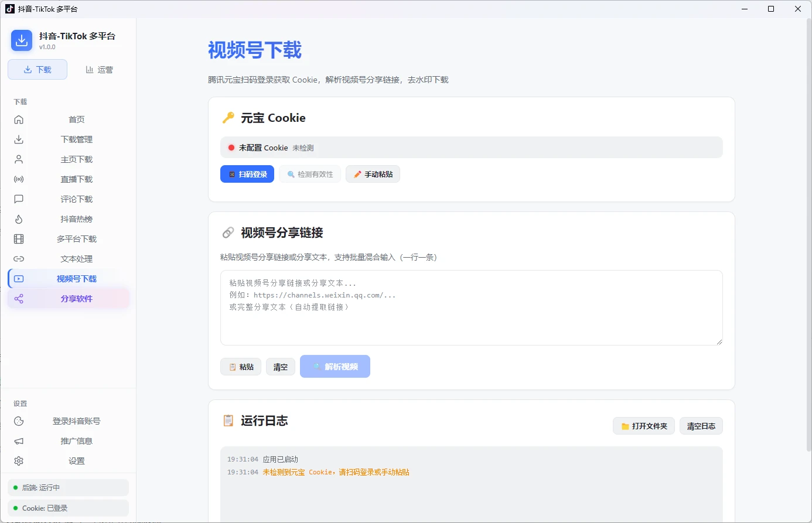Click the download icon beside 下载管理
This screenshot has height=523, width=812.
(x=19, y=139)
